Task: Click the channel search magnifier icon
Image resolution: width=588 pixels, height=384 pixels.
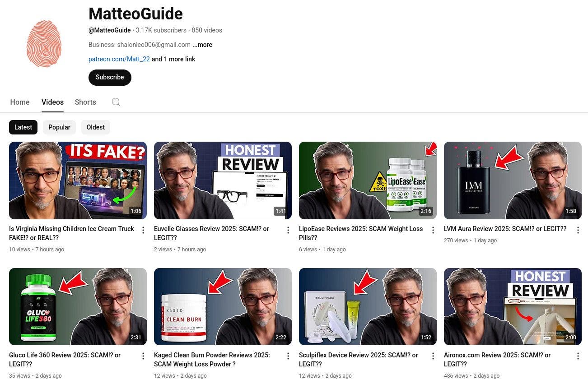Action: [x=116, y=102]
